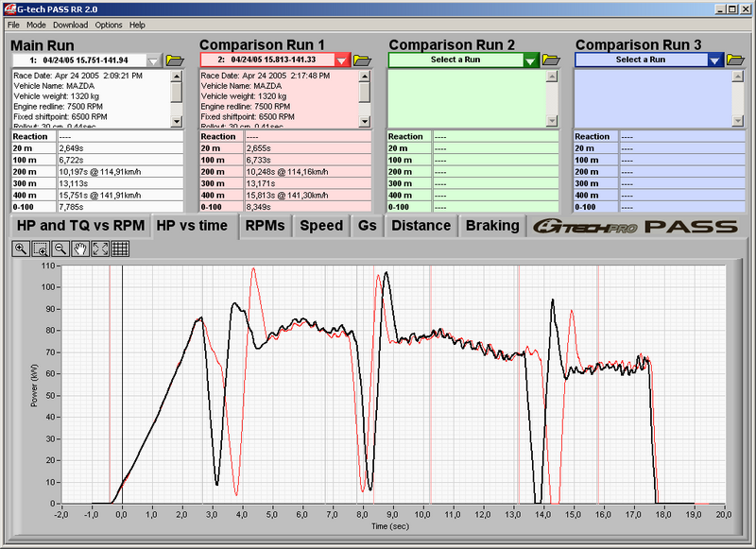This screenshot has width=756, height=549.
Task: Select the zoom to rectangle tool
Action: click(41, 249)
